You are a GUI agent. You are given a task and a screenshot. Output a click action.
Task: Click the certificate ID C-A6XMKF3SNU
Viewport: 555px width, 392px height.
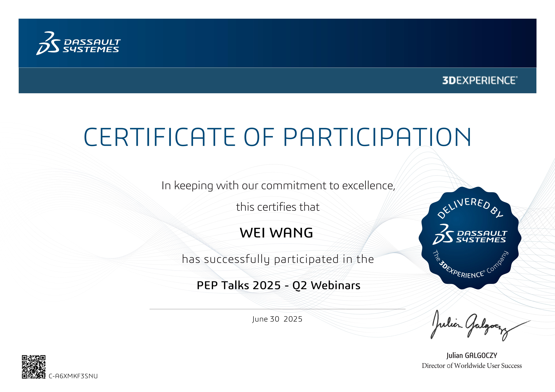tap(73, 376)
